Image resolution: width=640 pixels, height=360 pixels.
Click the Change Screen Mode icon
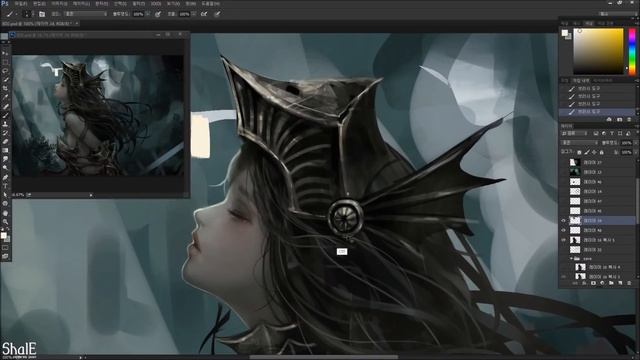click(5, 256)
